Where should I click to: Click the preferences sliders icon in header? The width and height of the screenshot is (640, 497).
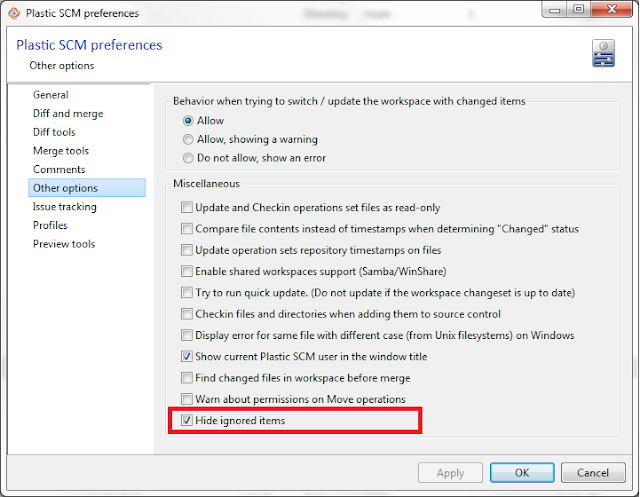pos(603,53)
